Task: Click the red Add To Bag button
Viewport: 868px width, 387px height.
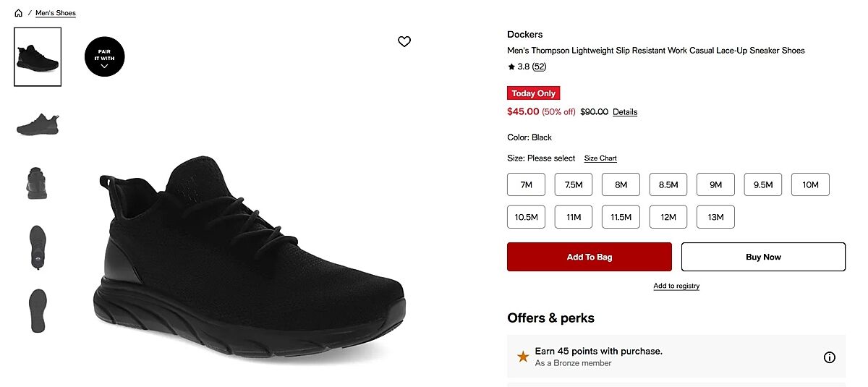Action: (x=590, y=257)
